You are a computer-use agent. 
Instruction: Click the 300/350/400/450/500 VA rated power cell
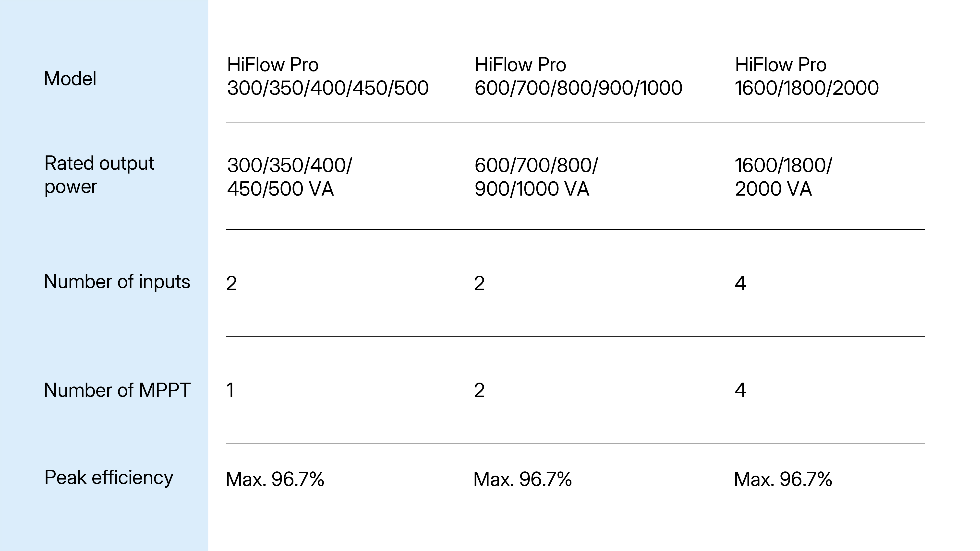289,177
